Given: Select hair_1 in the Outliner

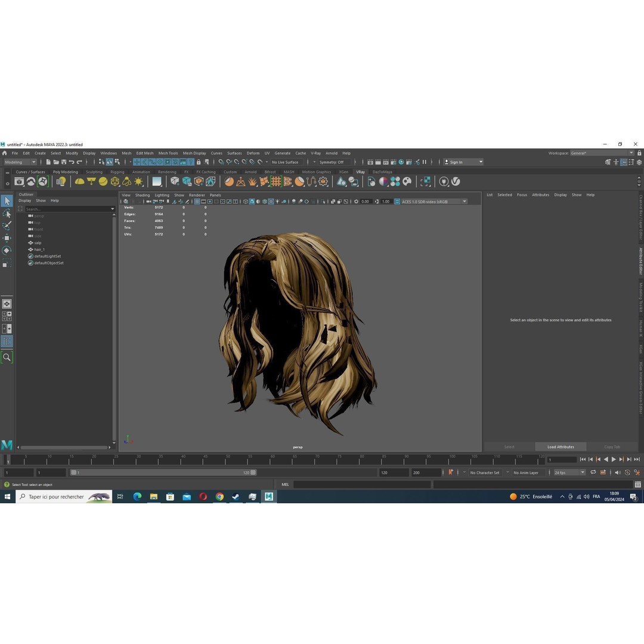Looking at the screenshot, I should tap(39, 249).
